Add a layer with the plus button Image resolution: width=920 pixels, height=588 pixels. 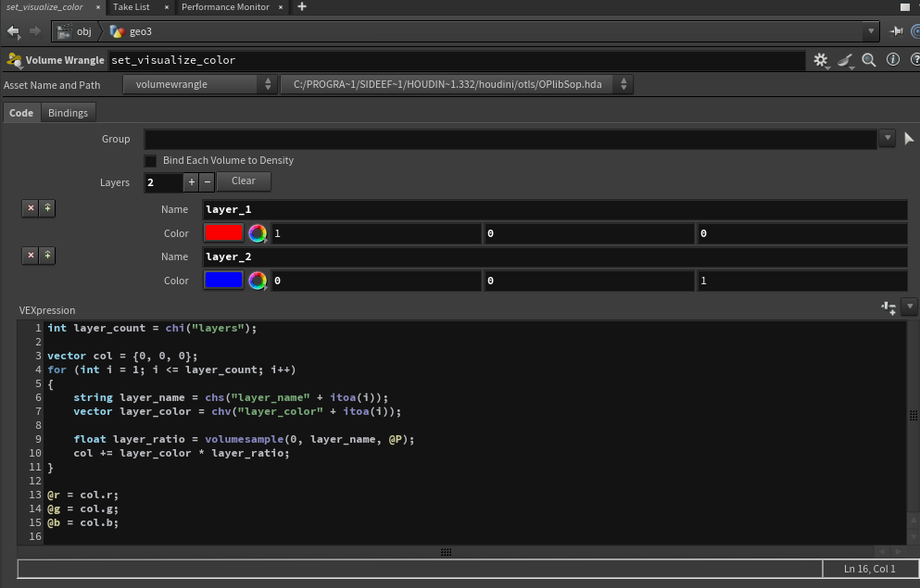(x=191, y=182)
